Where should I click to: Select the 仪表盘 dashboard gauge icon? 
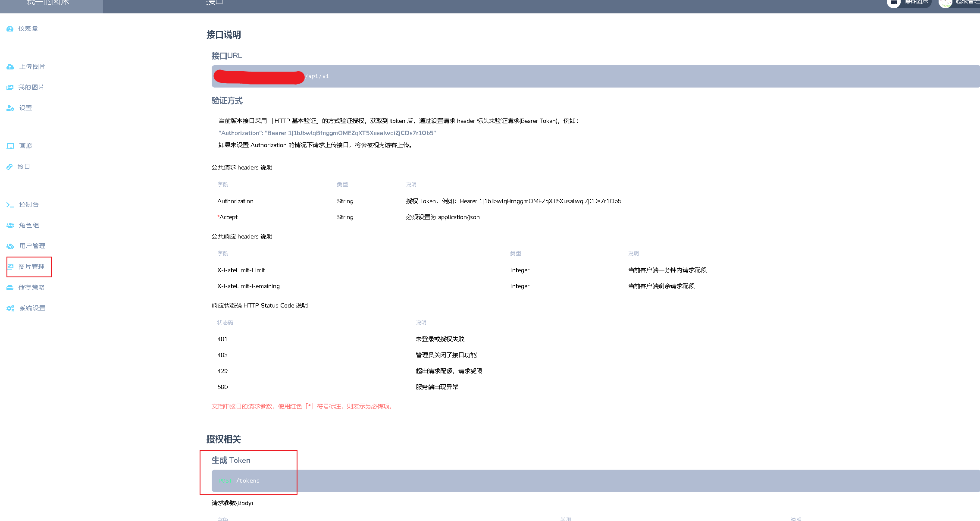pyautogui.click(x=10, y=28)
